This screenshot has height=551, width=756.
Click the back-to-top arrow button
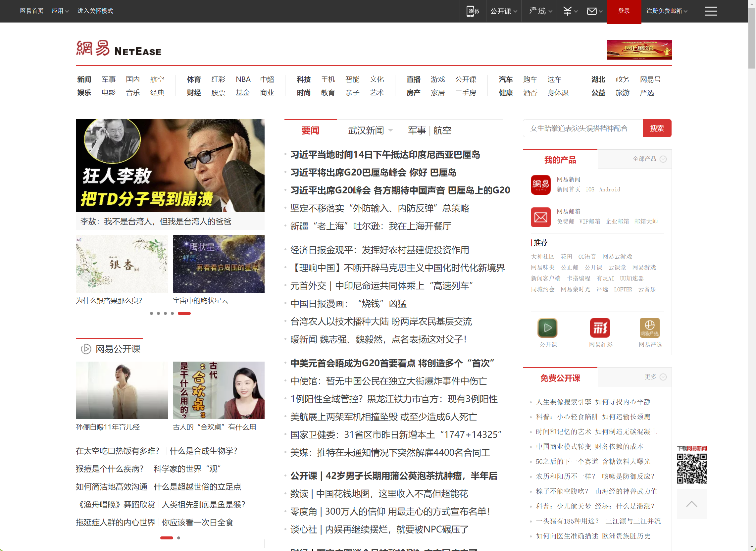click(x=691, y=504)
